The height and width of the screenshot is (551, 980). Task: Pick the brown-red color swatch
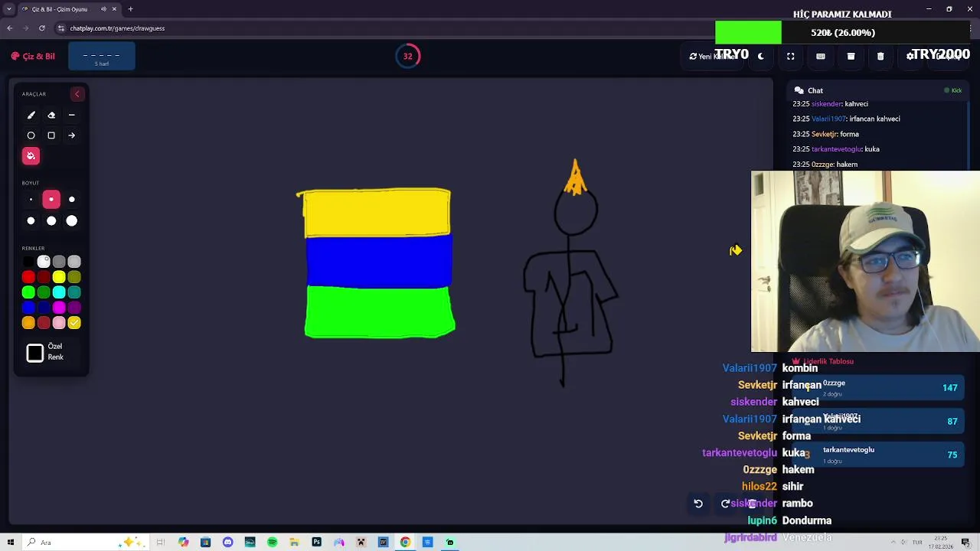point(44,323)
